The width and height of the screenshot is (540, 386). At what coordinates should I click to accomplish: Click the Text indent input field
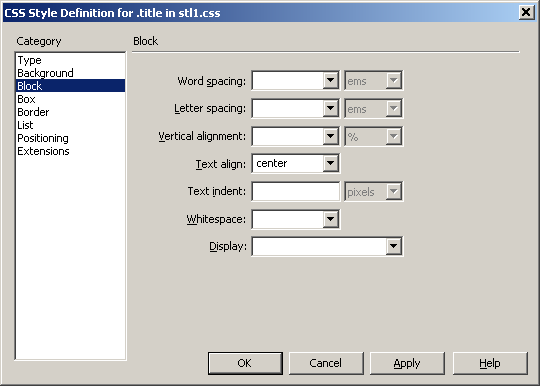click(x=295, y=191)
